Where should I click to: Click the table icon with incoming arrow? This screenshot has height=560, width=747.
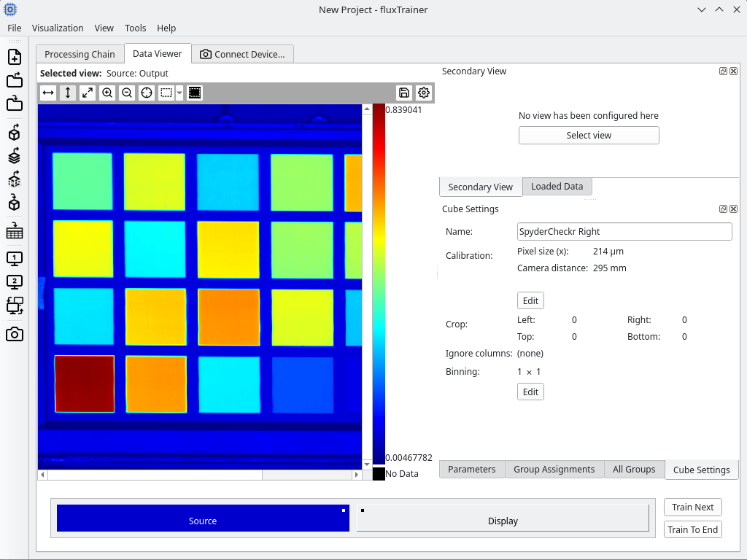click(x=15, y=231)
